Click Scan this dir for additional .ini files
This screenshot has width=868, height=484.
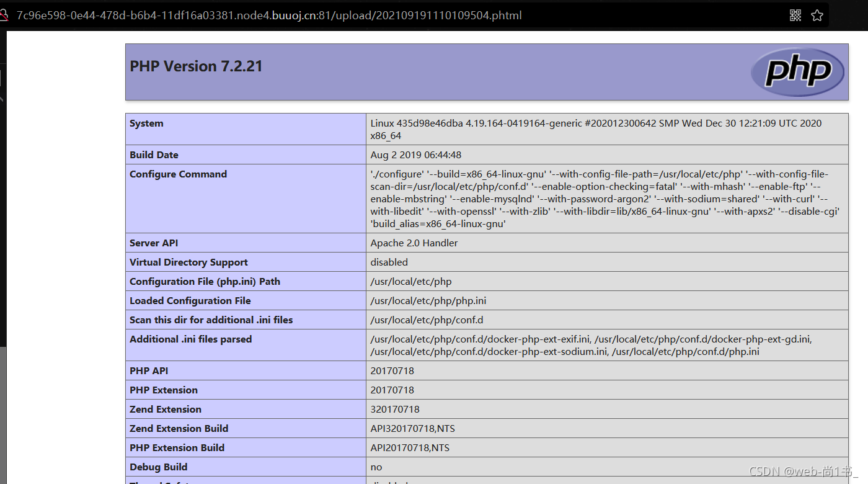(x=211, y=320)
